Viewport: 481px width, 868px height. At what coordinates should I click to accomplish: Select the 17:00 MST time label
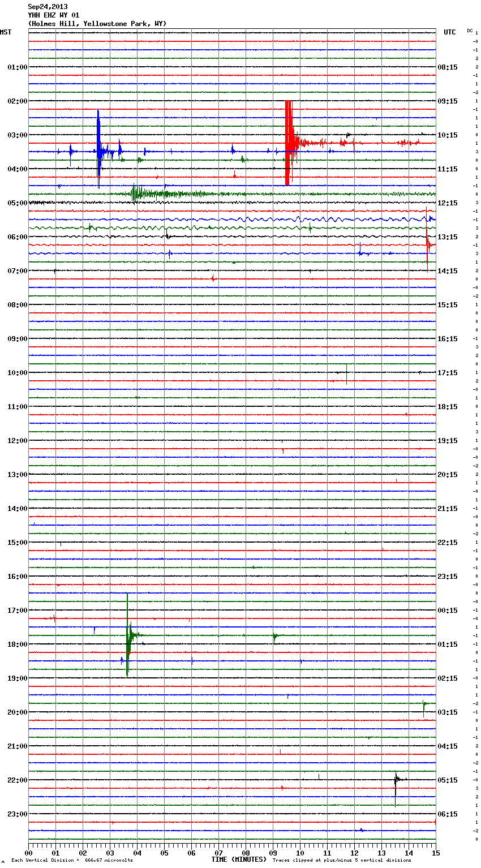tap(18, 611)
